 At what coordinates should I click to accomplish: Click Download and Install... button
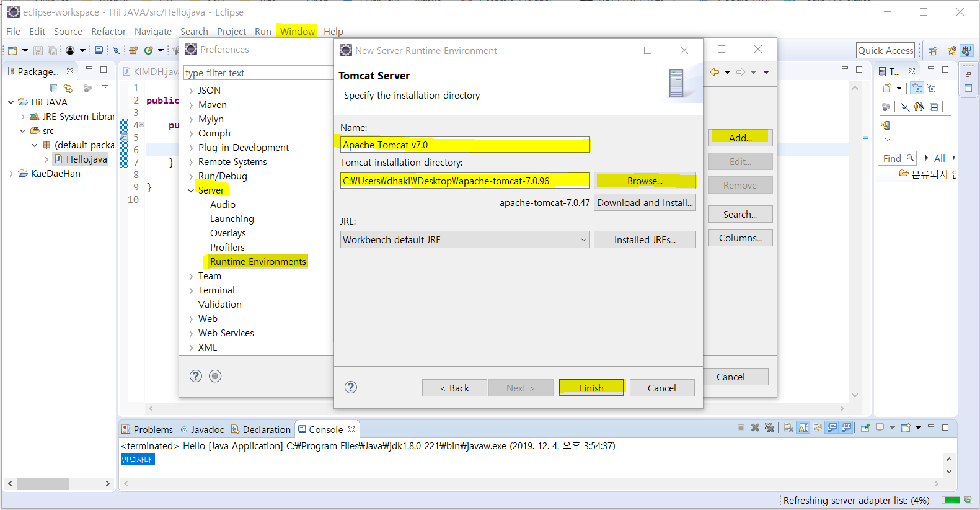coord(645,202)
